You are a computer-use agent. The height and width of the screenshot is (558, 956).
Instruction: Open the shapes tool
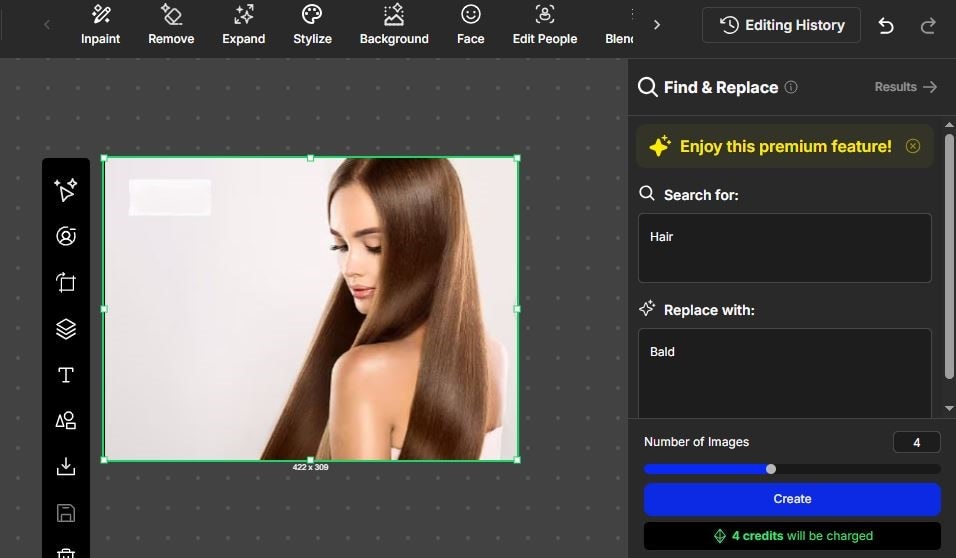click(x=66, y=421)
